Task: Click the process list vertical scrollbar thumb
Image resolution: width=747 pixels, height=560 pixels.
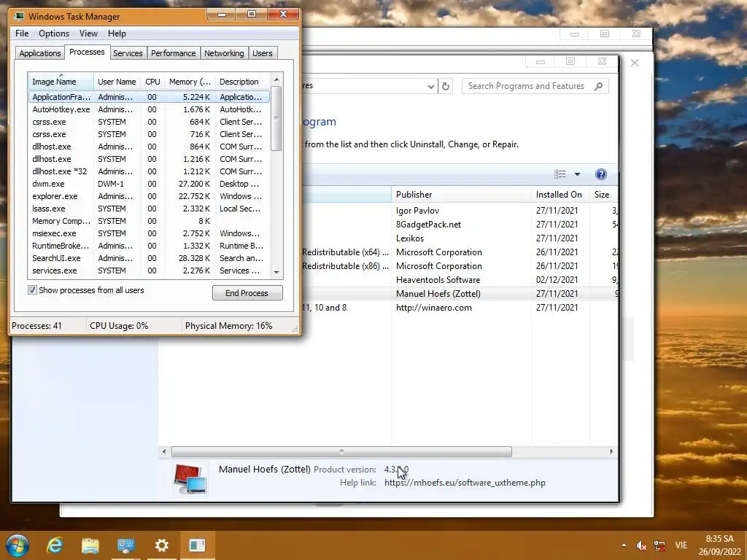Action: (276, 118)
